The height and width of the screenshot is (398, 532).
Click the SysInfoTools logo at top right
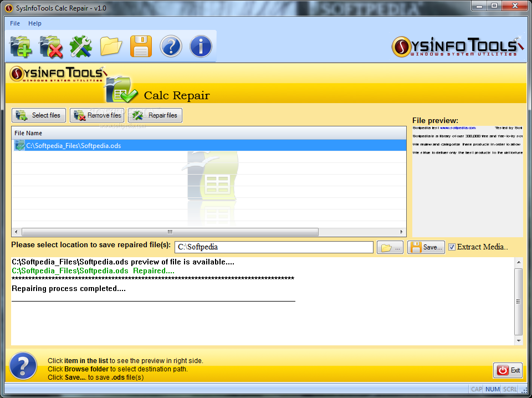tap(457, 47)
